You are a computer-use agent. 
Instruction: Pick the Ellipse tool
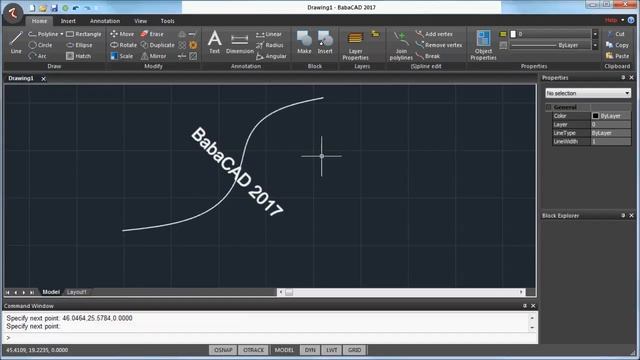(x=79, y=45)
